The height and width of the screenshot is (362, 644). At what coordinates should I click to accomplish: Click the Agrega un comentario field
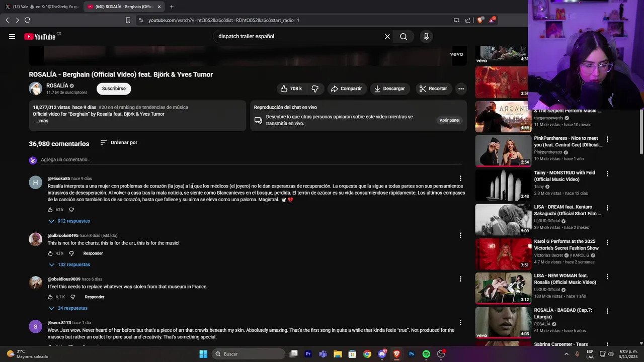[252, 160]
